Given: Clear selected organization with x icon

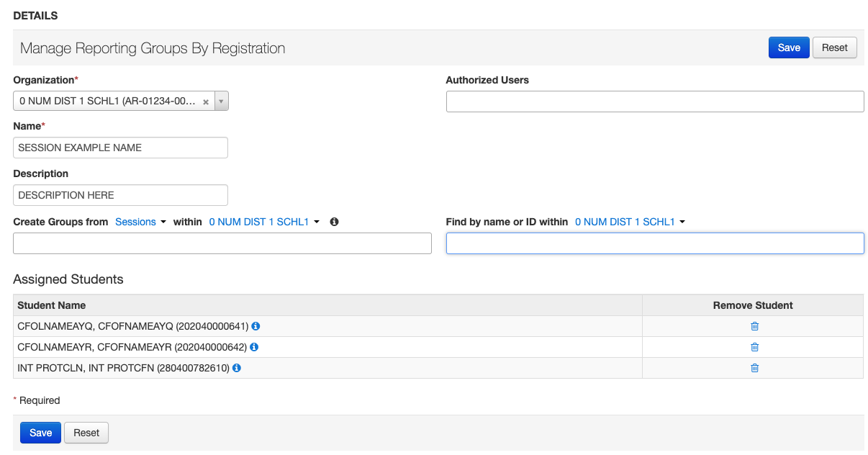Looking at the screenshot, I should click(206, 102).
